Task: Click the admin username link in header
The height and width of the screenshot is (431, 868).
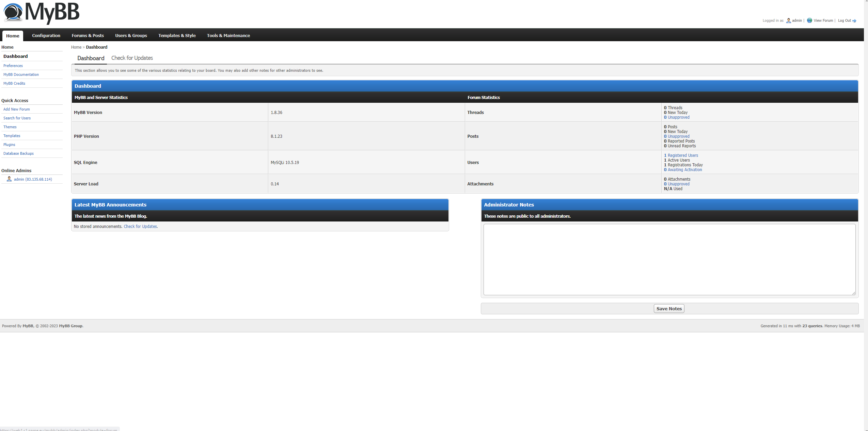Action: (x=797, y=20)
